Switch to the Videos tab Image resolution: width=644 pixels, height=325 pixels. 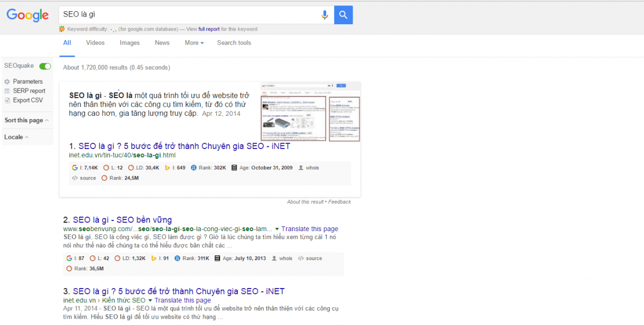coord(96,43)
